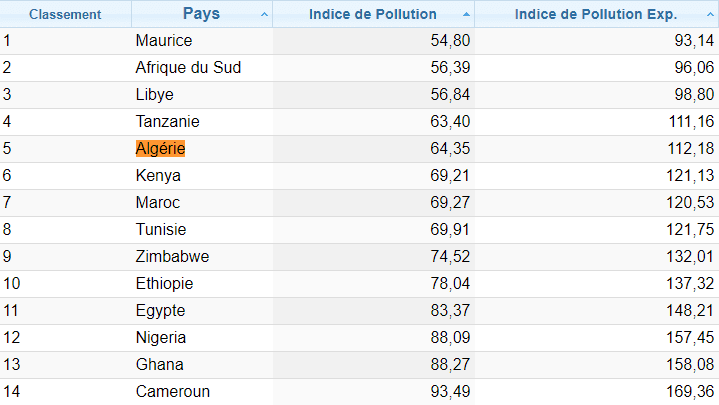Image resolution: width=719 pixels, height=405 pixels.
Task: Click Cameroun's pollution index value 93,49
Action: pos(449,391)
